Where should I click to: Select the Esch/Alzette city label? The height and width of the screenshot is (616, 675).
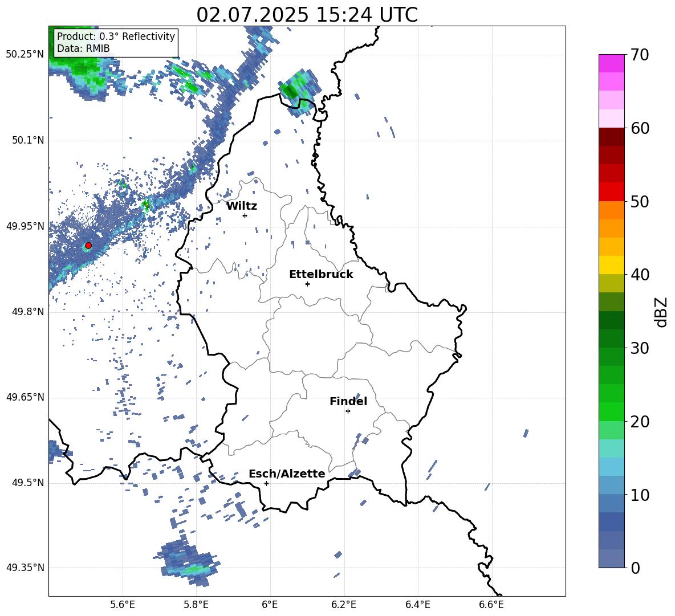tap(287, 474)
